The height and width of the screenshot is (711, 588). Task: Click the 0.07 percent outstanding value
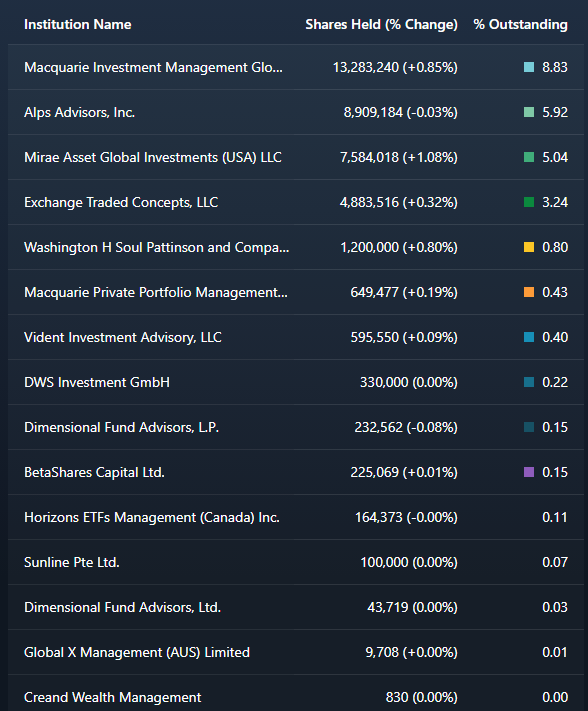pyautogui.click(x=555, y=562)
